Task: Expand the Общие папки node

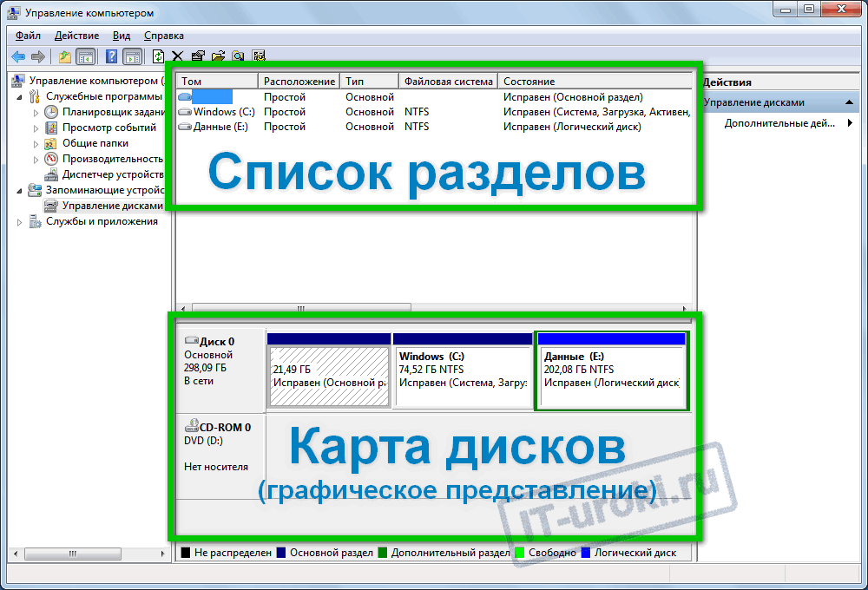Action: [36, 144]
